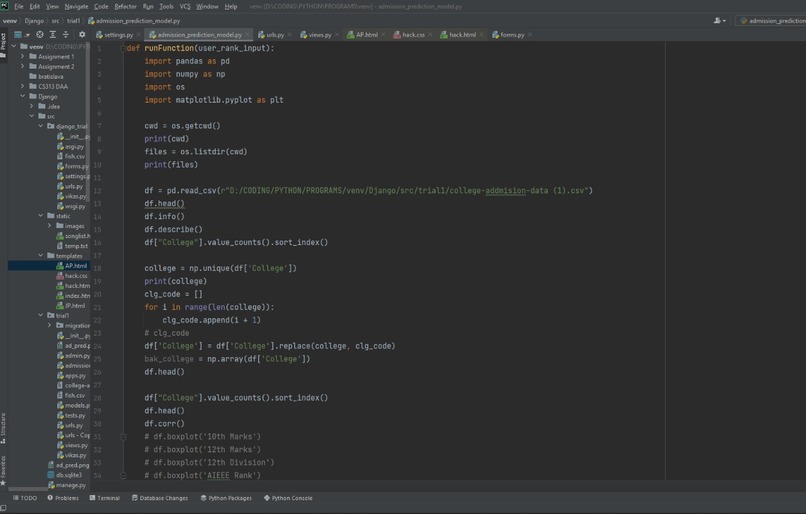Open the Code menu
Viewport: 806px width, 514px height.
click(x=101, y=7)
